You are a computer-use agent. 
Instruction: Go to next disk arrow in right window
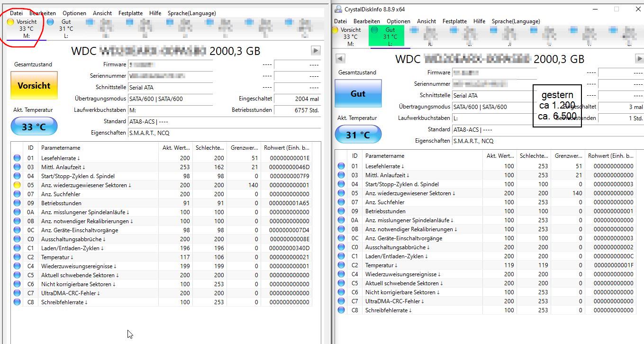click(639, 59)
